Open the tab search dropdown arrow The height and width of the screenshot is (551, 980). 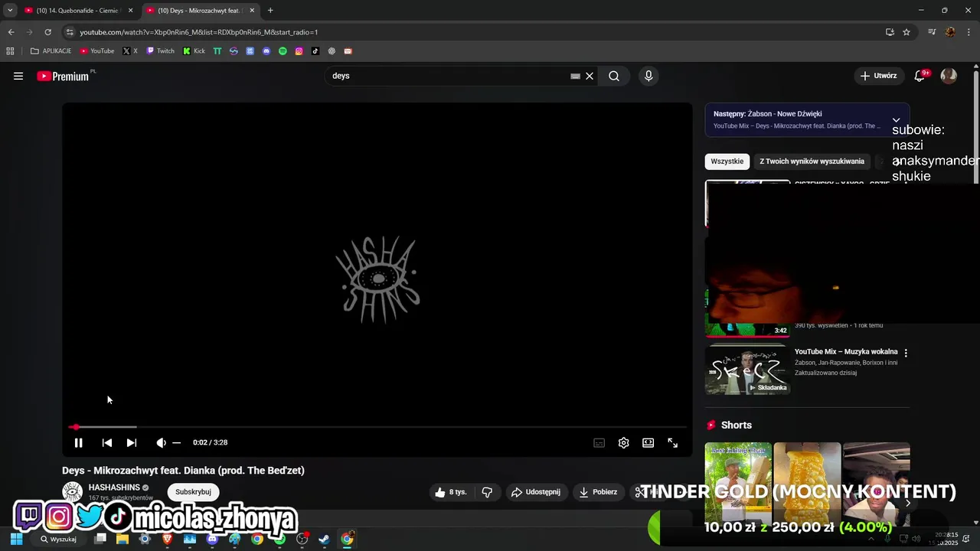(x=10, y=11)
